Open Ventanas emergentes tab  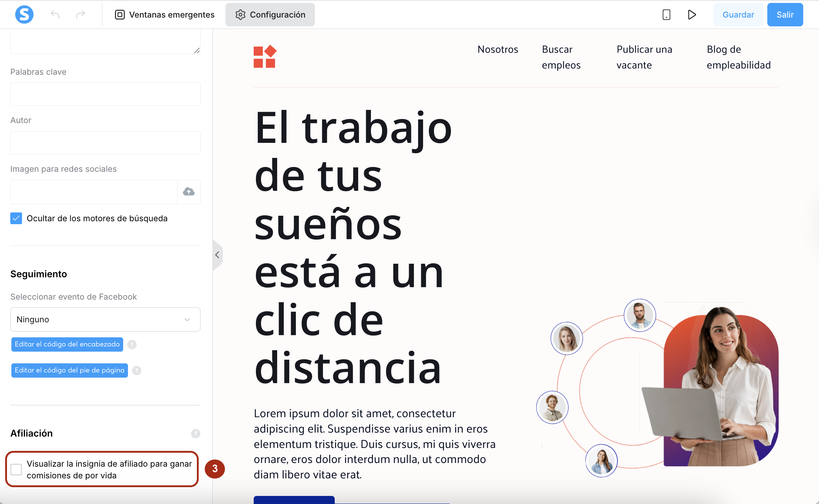coord(165,15)
